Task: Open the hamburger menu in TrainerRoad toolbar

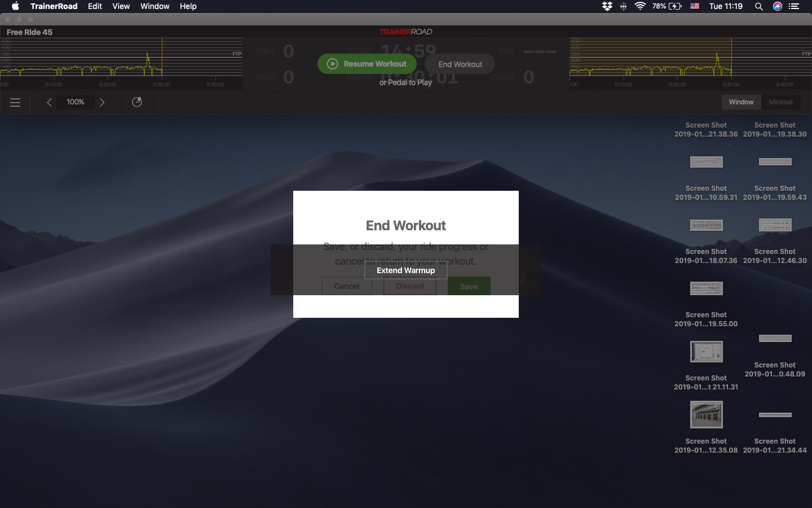Action: [x=15, y=102]
